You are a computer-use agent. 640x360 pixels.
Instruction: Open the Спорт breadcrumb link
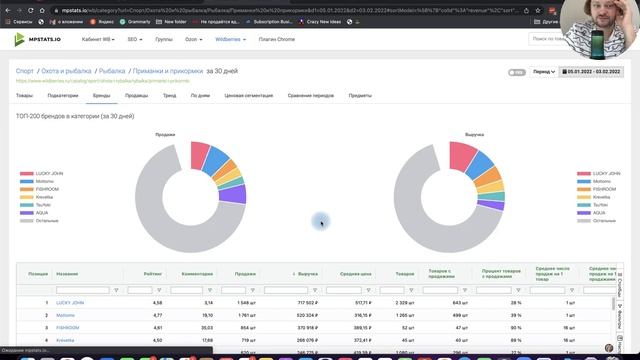(x=24, y=71)
